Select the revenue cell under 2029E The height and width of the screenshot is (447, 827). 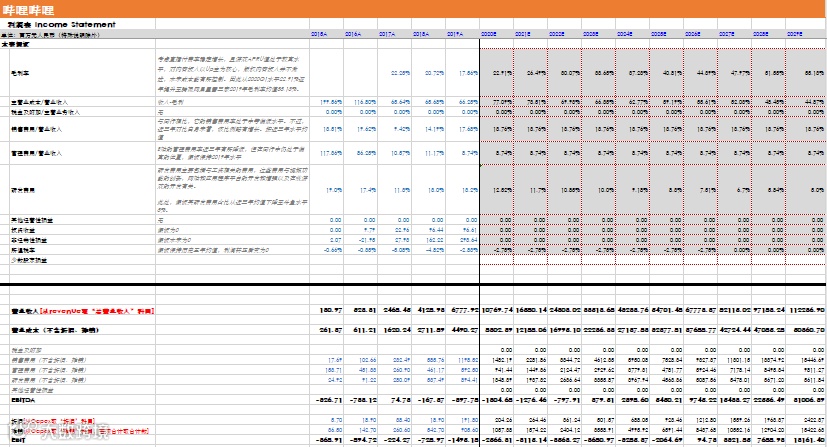pos(806,310)
